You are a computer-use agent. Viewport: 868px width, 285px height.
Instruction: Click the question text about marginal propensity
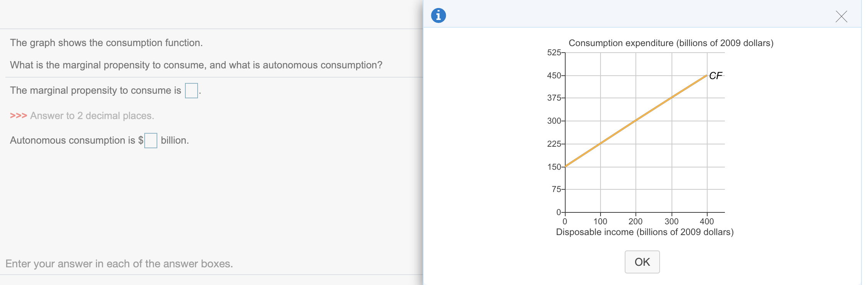[196, 65]
